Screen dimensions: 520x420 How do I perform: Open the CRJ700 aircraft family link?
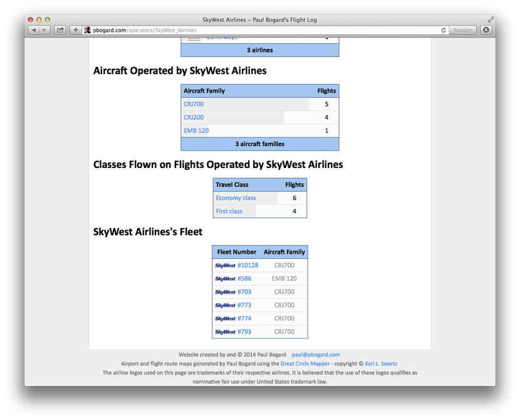coord(194,104)
